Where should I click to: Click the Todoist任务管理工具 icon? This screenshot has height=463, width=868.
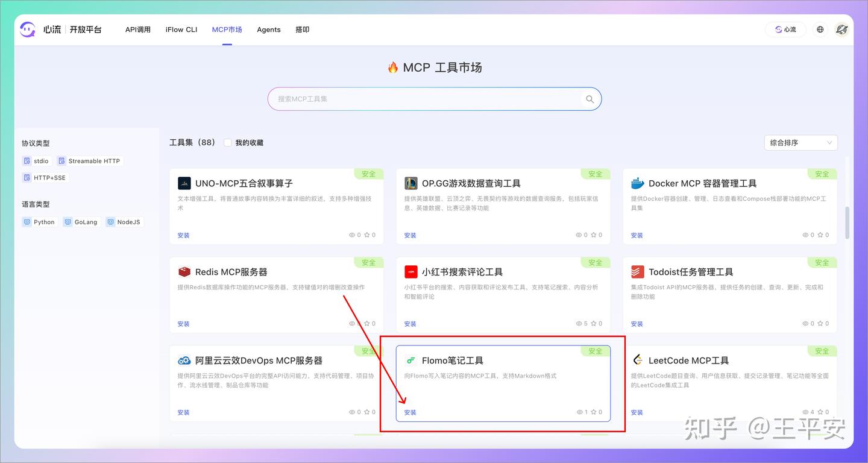(x=637, y=271)
